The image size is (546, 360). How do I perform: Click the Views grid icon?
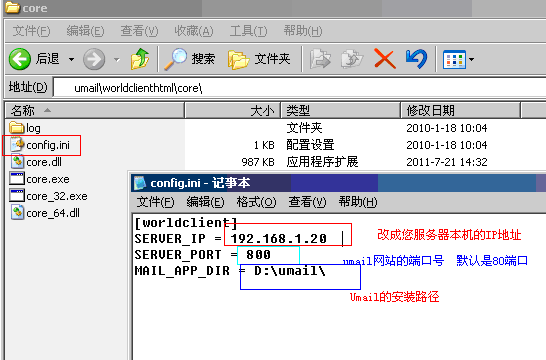click(x=454, y=60)
